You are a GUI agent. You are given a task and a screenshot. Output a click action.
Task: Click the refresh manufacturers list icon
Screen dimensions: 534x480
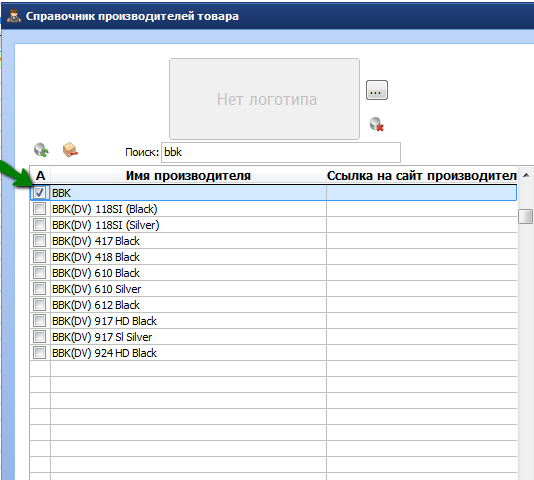click(42, 150)
